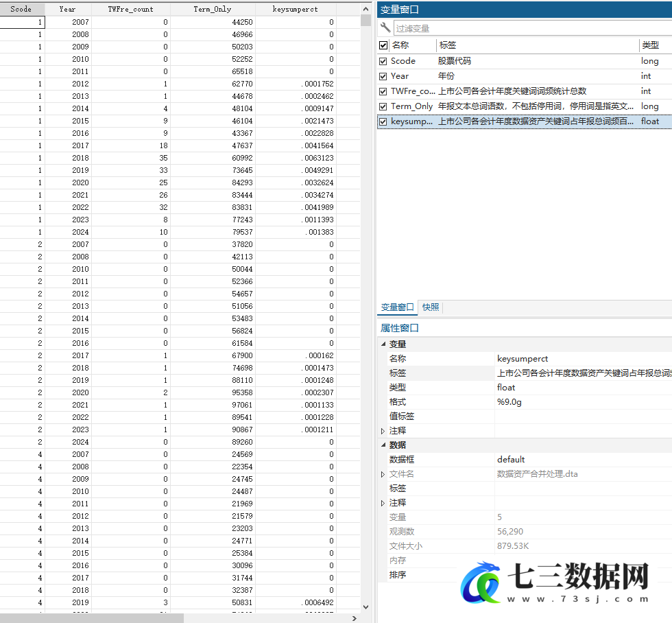672x623 pixels.
Task: Select the Term_Only column header
Action: point(213,9)
